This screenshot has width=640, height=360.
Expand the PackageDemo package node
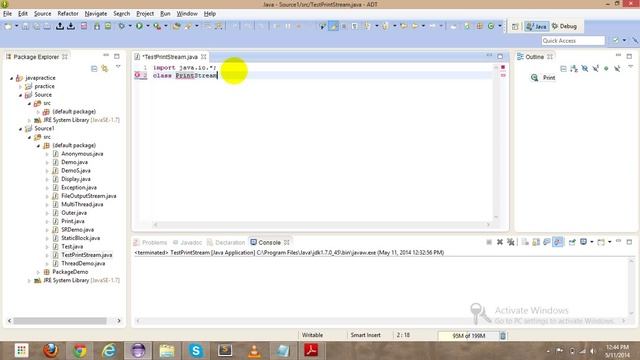[x=38, y=272]
